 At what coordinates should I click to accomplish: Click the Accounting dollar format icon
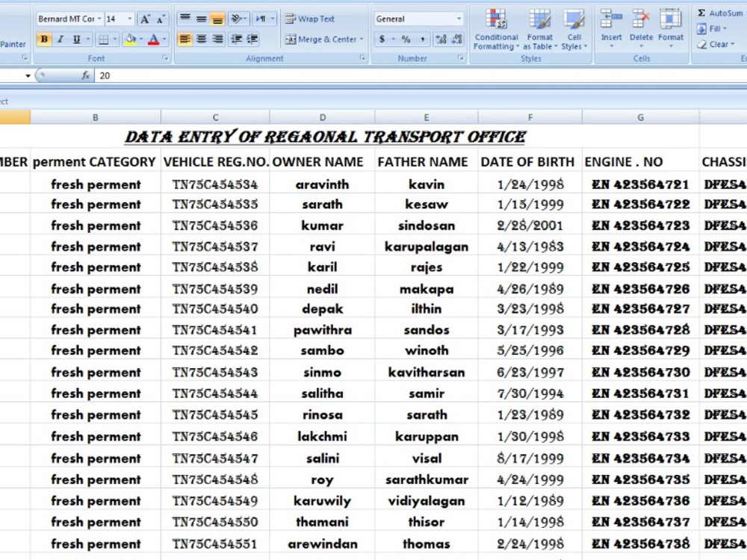click(382, 39)
